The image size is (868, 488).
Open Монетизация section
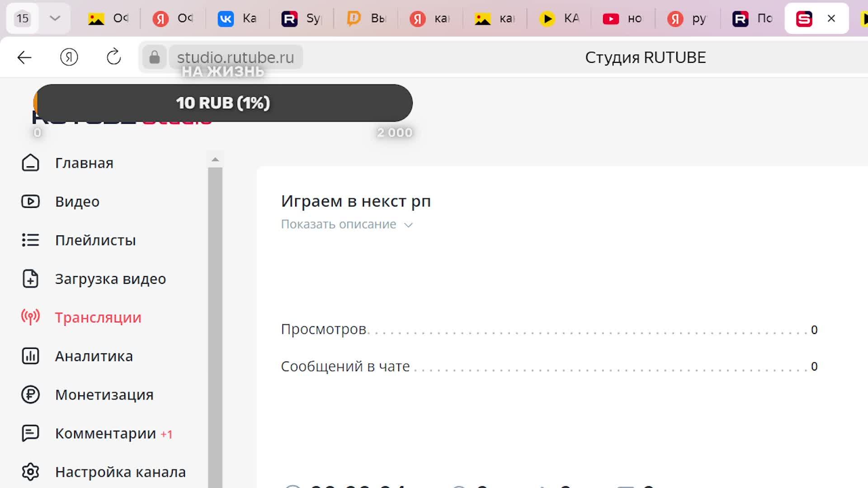click(104, 395)
